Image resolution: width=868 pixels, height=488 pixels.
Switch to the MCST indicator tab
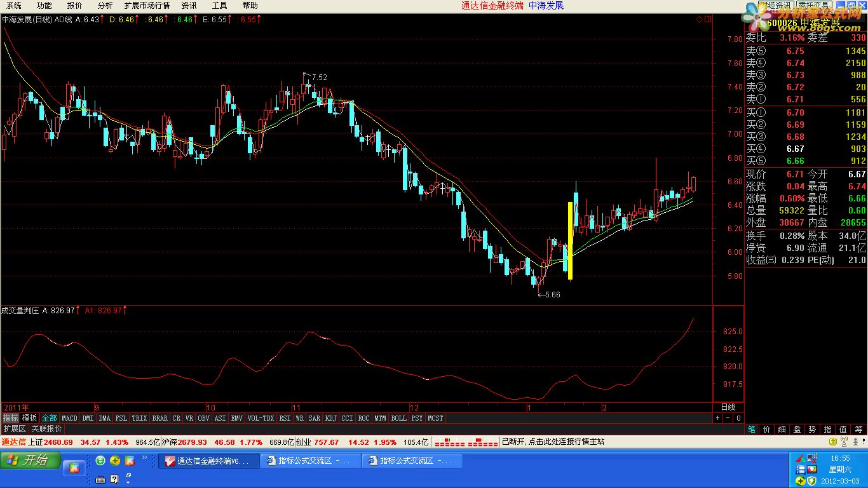435,418
